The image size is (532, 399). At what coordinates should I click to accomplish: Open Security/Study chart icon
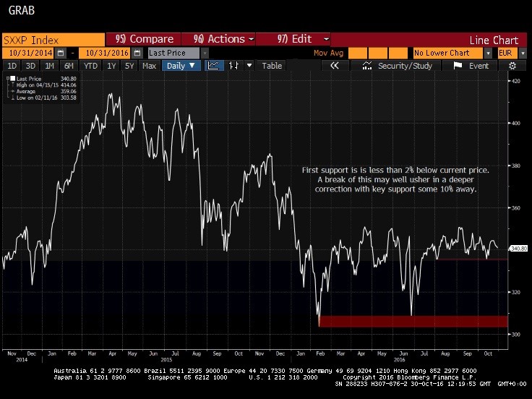369,66
